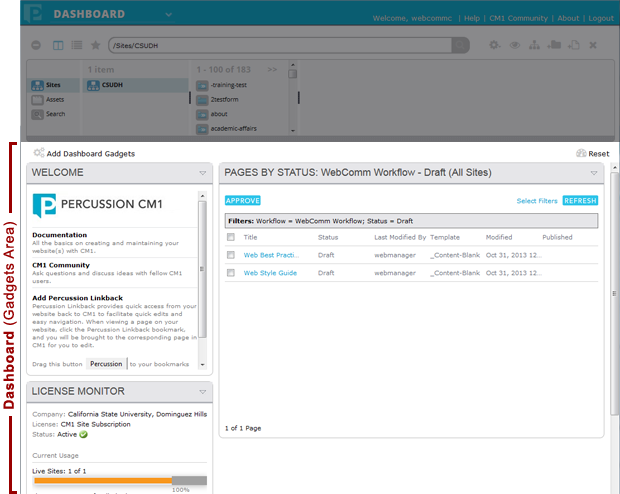
Task: Click Add Percussion Linkback heading
Action: tap(78, 298)
